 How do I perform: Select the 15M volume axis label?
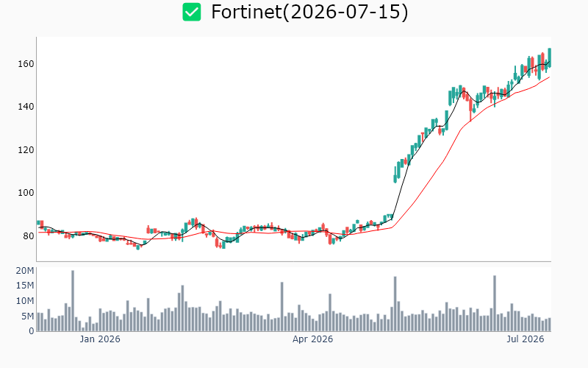(25, 286)
